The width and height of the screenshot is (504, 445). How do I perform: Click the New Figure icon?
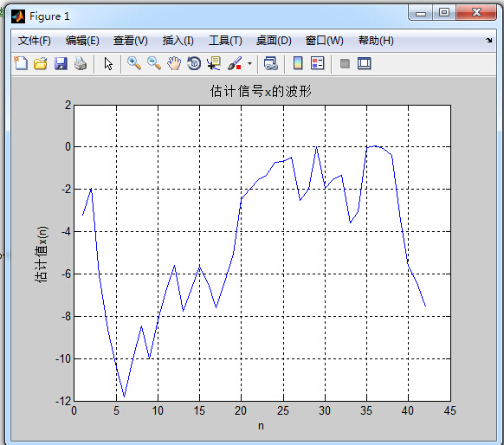(x=21, y=63)
